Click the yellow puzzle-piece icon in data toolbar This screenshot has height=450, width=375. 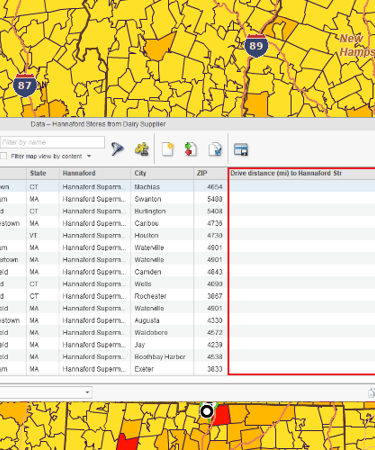click(x=142, y=149)
